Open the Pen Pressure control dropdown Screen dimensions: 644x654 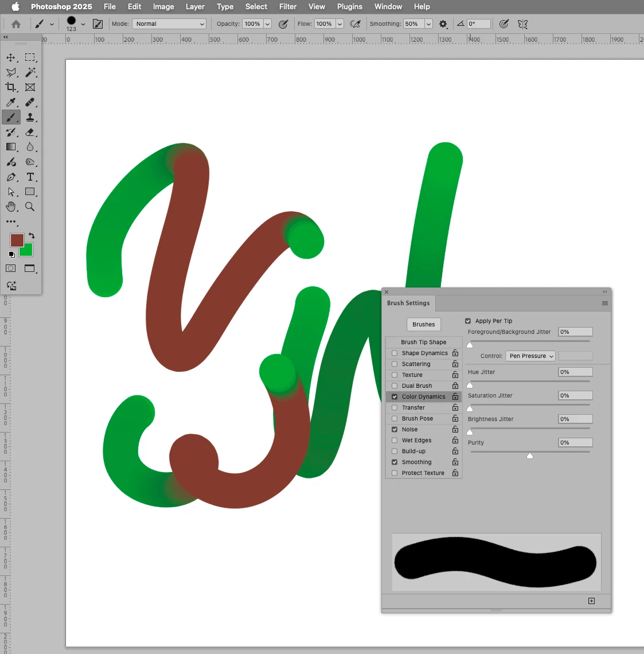click(x=530, y=356)
